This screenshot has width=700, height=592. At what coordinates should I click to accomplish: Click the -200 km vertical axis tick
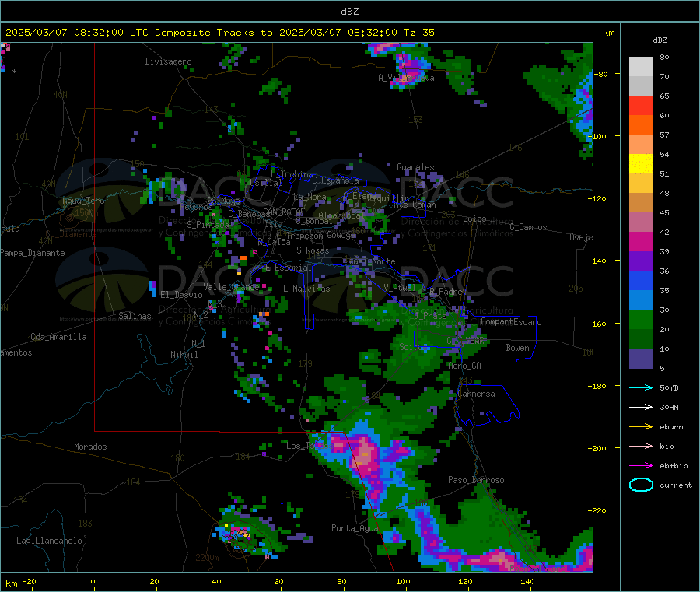[x=599, y=448]
